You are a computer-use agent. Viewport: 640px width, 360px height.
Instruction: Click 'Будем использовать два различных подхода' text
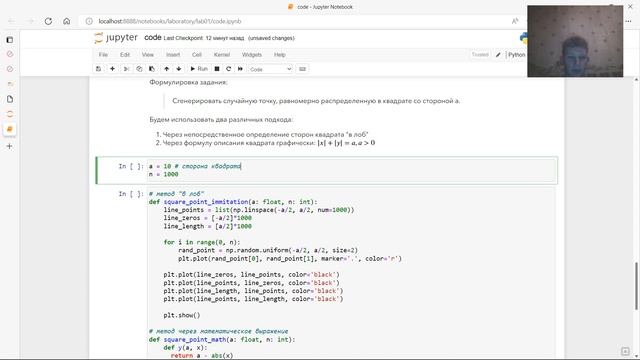[221, 120]
